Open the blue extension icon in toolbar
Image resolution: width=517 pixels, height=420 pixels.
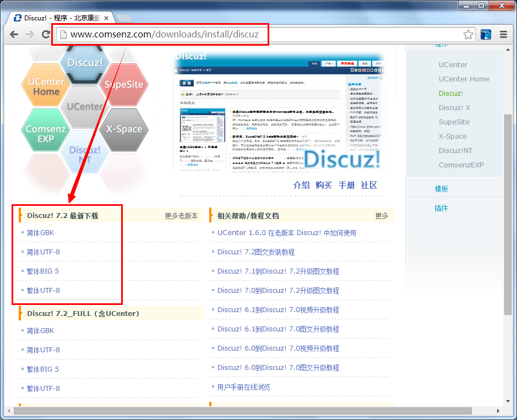[x=486, y=34]
